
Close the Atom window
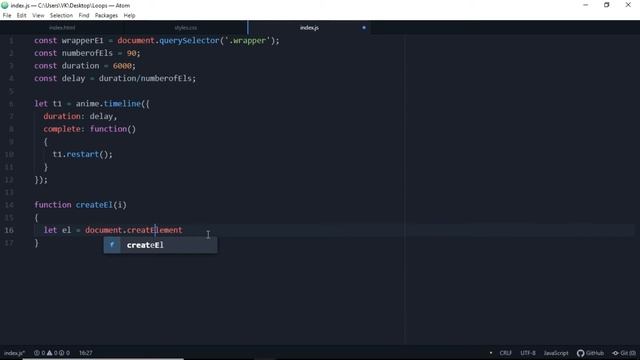tap(628, 5)
